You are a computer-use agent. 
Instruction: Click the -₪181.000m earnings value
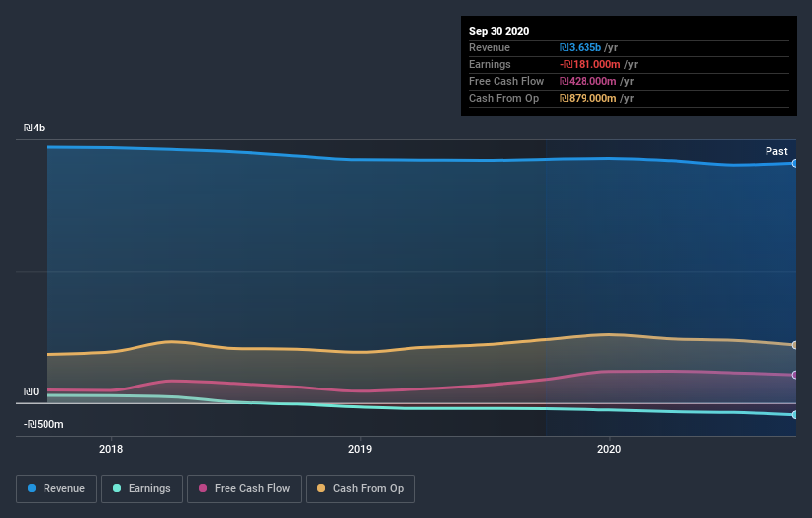click(589, 64)
